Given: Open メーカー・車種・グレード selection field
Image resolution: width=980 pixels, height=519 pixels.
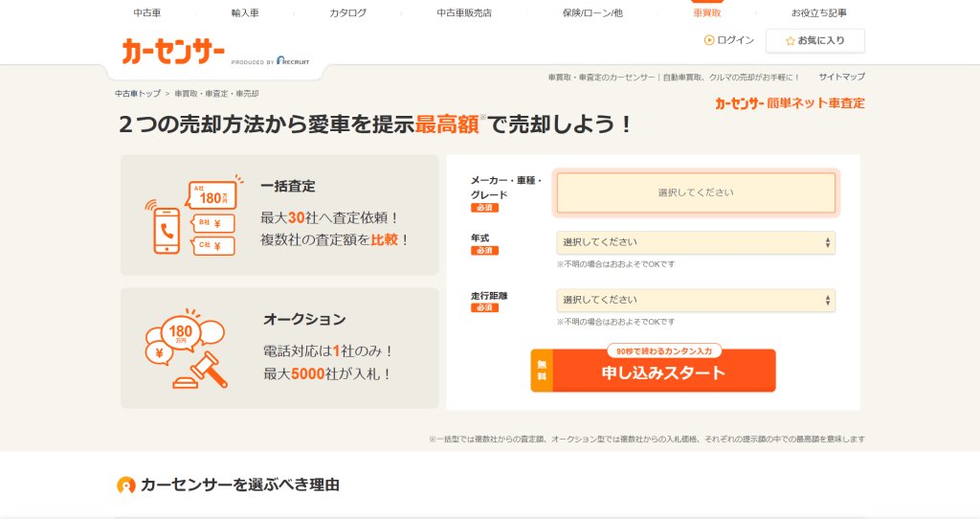Looking at the screenshot, I should point(696,192).
